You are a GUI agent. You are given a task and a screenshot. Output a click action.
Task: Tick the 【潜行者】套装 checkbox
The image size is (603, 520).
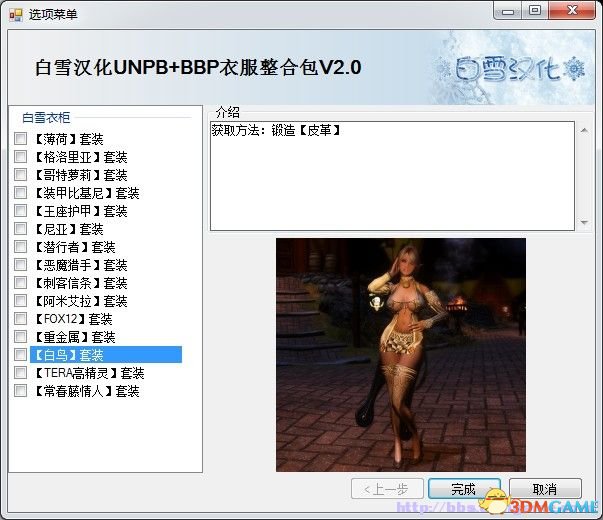click(20, 247)
